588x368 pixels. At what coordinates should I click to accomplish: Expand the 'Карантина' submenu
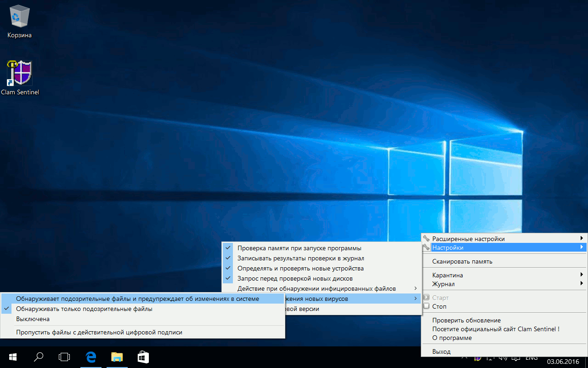[447, 275]
